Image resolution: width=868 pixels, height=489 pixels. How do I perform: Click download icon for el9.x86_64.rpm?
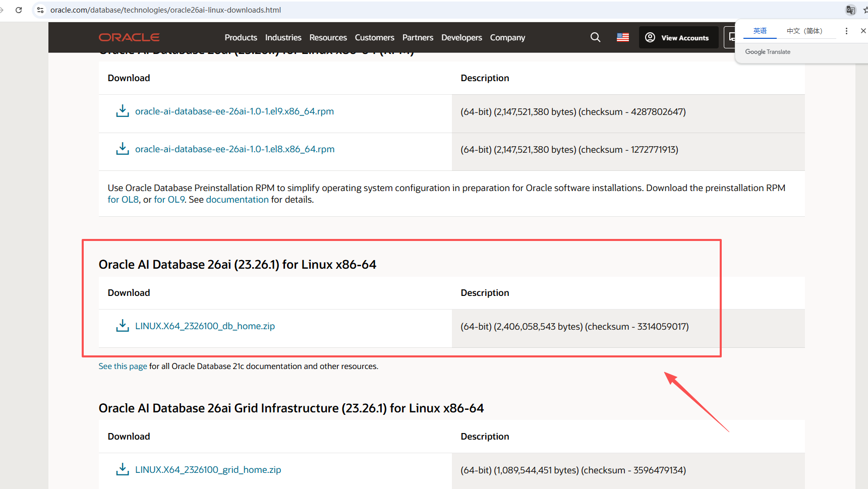pos(123,111)
